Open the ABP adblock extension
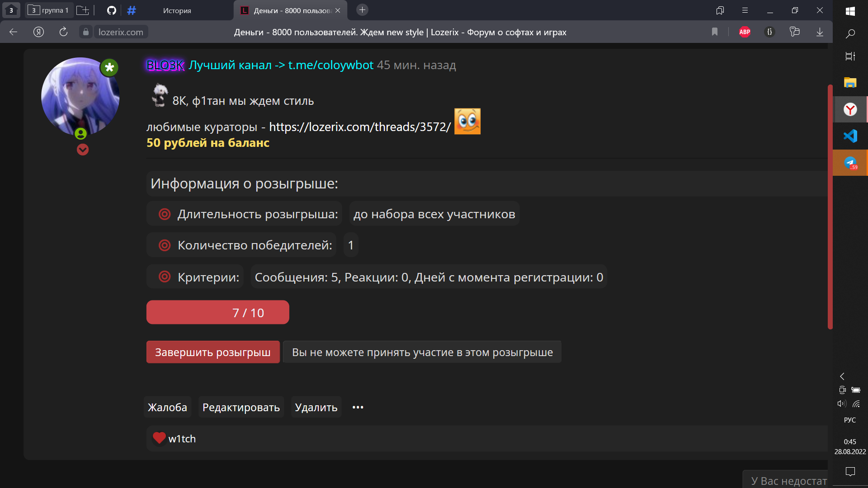 [745, 32]
